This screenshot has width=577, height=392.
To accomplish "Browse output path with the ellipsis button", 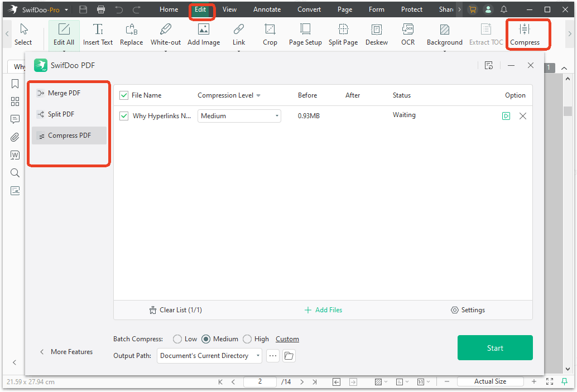I will click(x=273, y=356).
